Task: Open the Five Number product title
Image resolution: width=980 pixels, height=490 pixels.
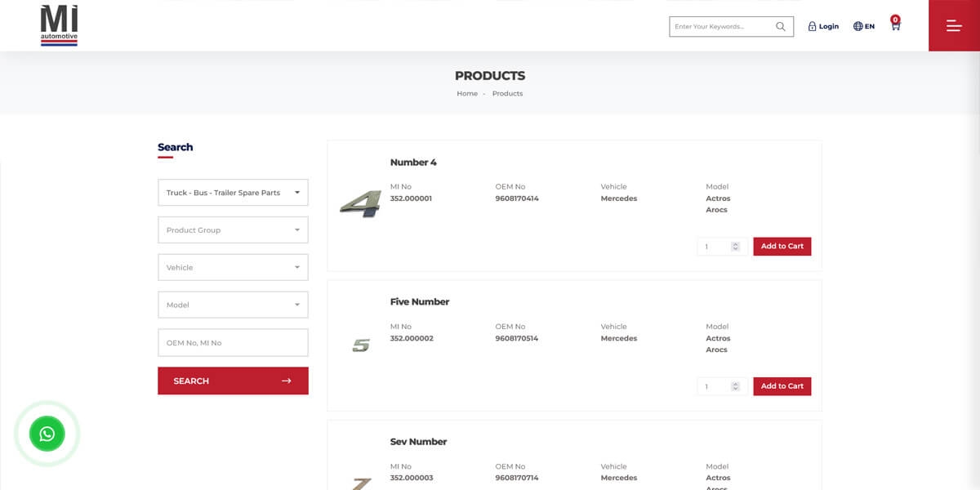Action: (x=420, y=301)
